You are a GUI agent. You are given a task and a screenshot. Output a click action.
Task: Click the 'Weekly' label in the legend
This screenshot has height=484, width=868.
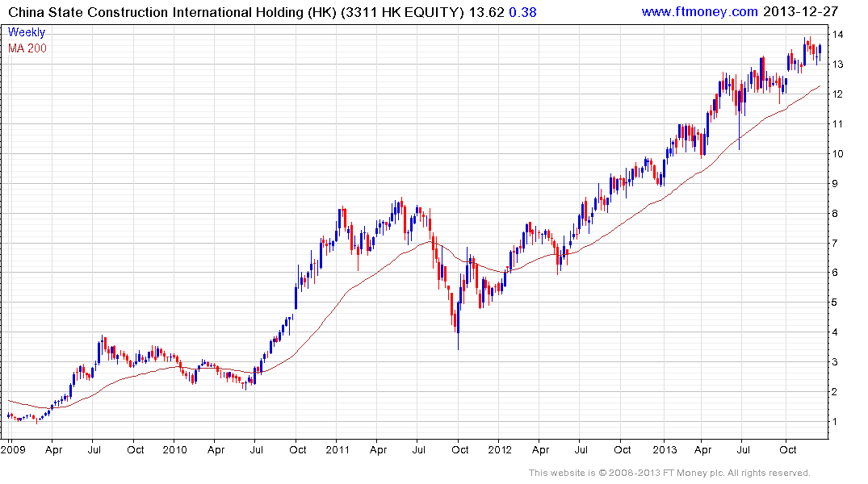(27, 32)
